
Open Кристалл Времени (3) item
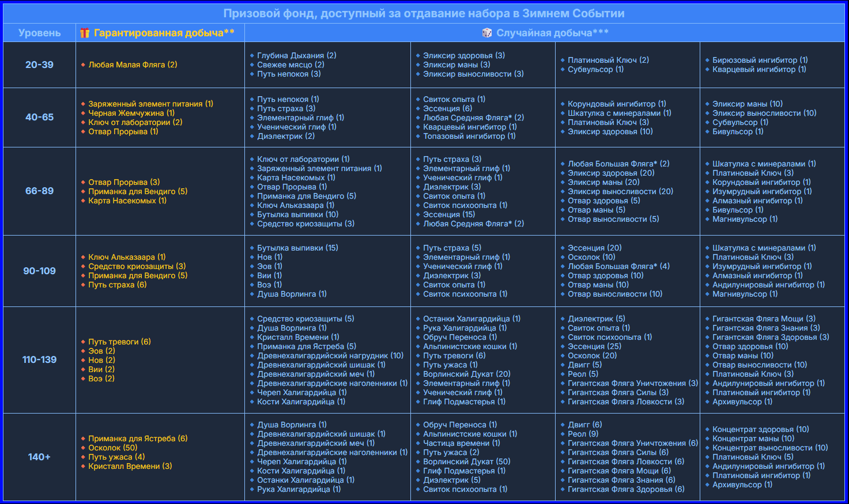(x=130, y=467)
